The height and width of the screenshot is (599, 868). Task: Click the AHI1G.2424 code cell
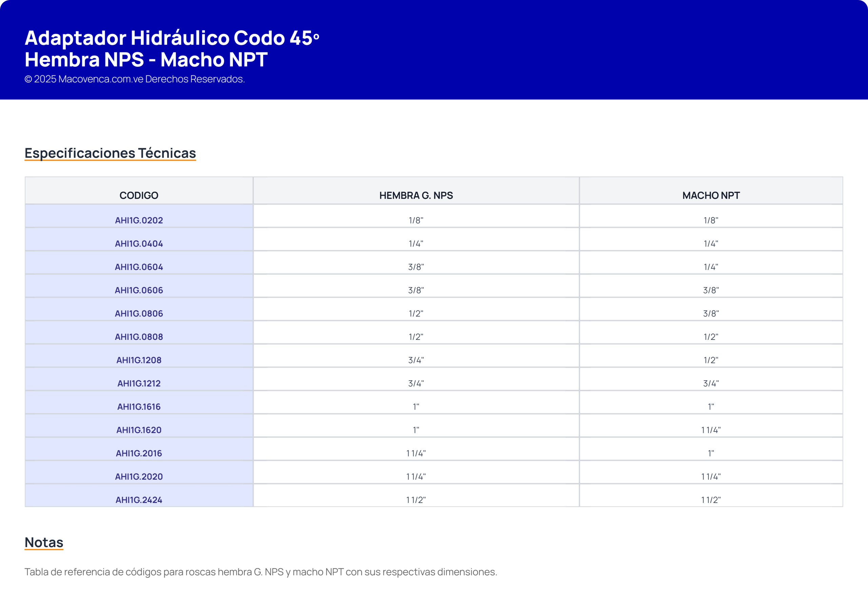[x=139, y=500]
